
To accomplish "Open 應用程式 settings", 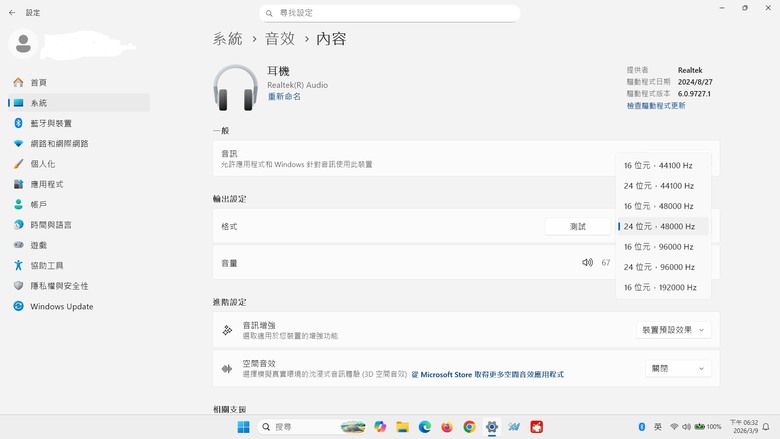I will (80, 184).
